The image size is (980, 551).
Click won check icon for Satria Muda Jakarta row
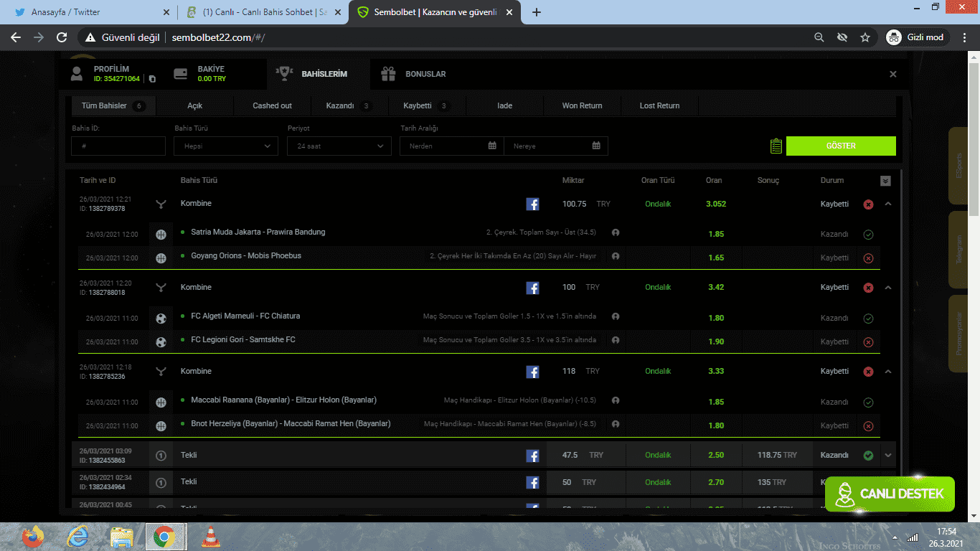coord(868,235)
